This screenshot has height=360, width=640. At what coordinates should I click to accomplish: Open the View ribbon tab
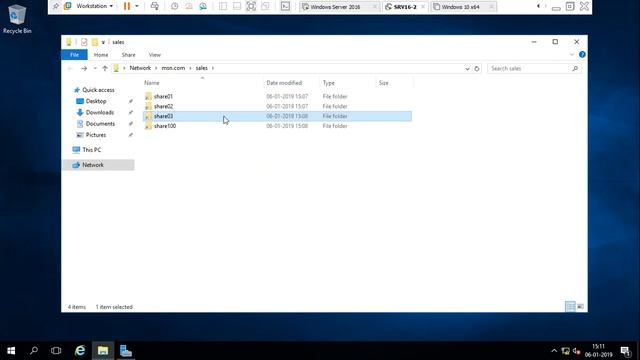pyautogui.click(x=155, y=55)
